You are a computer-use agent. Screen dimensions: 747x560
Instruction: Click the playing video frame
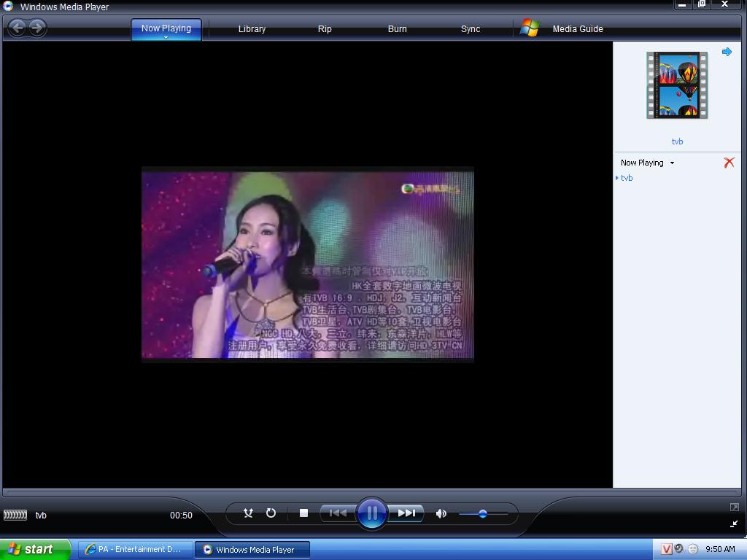[x=308, y=265]
